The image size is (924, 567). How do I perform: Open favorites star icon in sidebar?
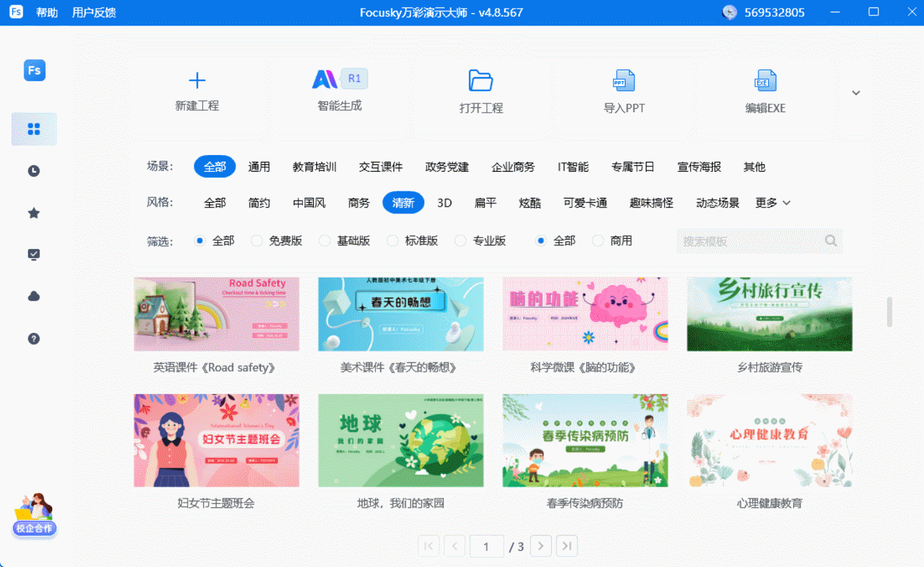coord(34,213)
